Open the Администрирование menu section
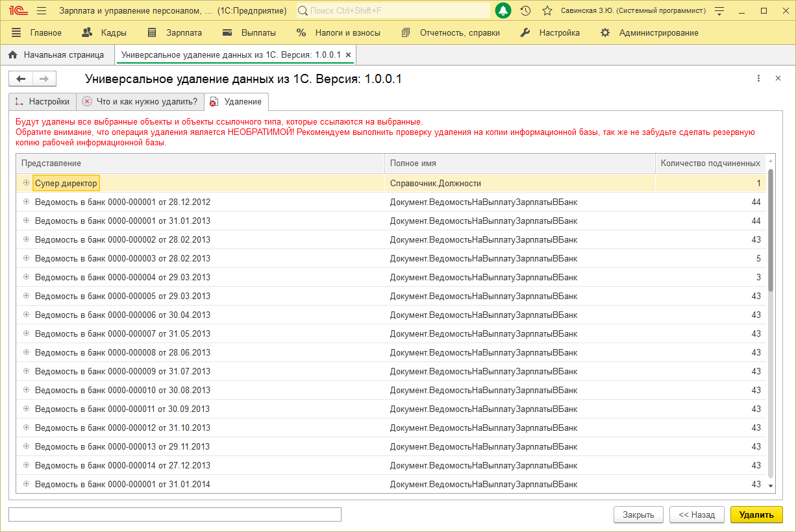796x532 pixels. click(649, 32)
